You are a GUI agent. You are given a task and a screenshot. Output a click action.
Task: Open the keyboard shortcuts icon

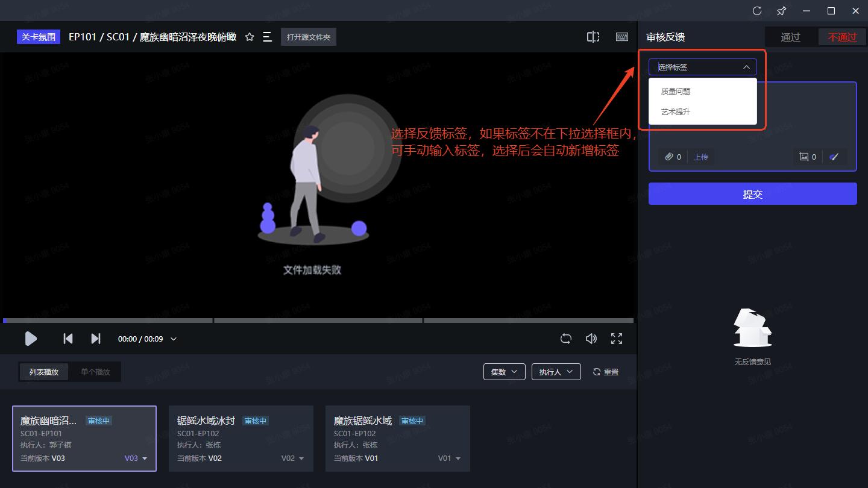pyautogui.click(x=622, y=37)
